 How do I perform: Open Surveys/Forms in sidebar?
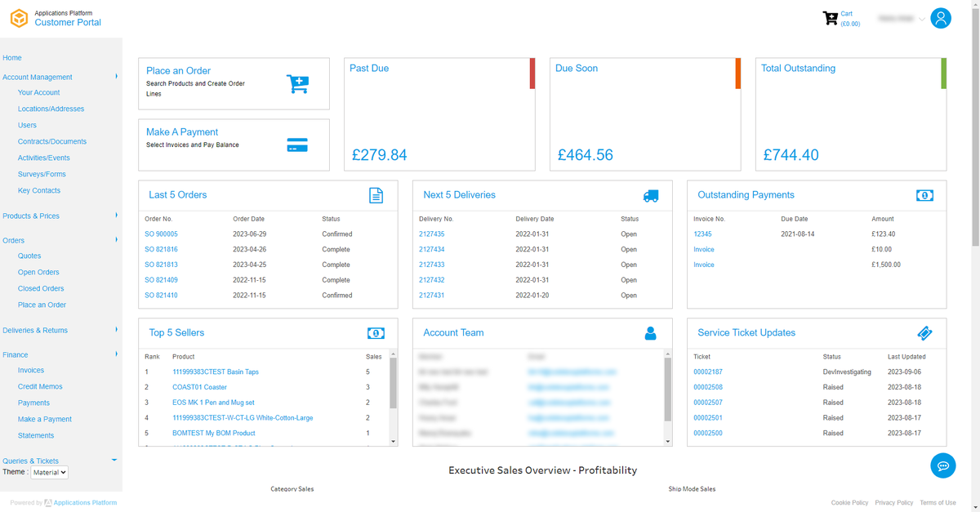[42, 174]
